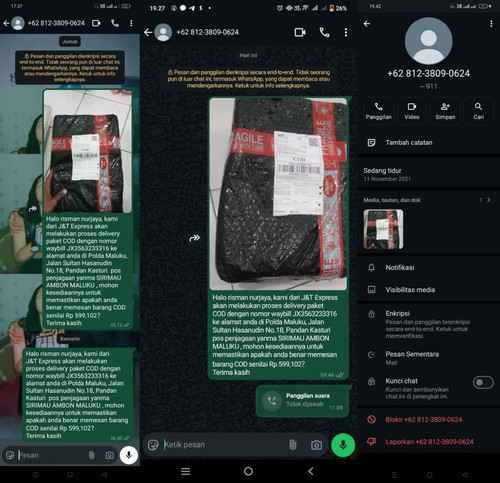The image size is (500, 483).
Task: Open emoji picker in left chat input
Action: coord(10,455)
